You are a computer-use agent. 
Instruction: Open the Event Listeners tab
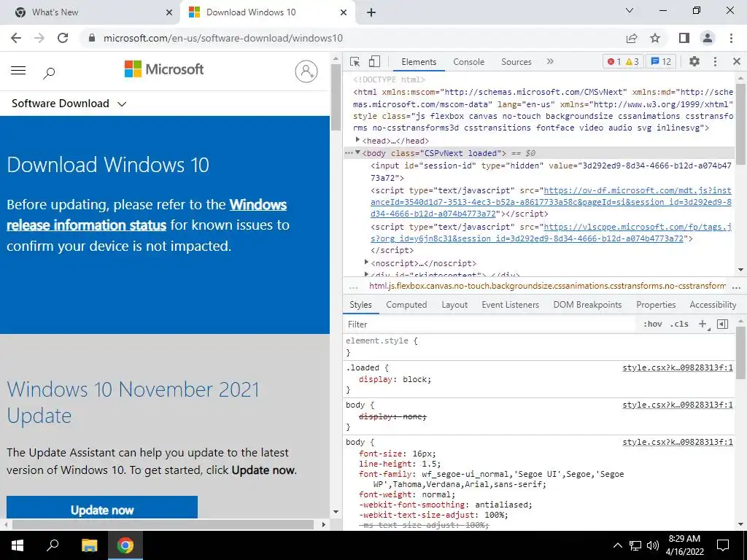pos(510,305)
